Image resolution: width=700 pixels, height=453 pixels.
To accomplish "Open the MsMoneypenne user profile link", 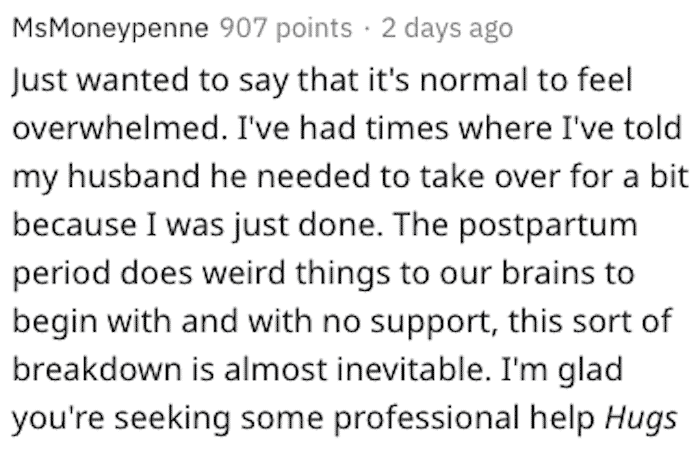I will click(x=110, y=29).
